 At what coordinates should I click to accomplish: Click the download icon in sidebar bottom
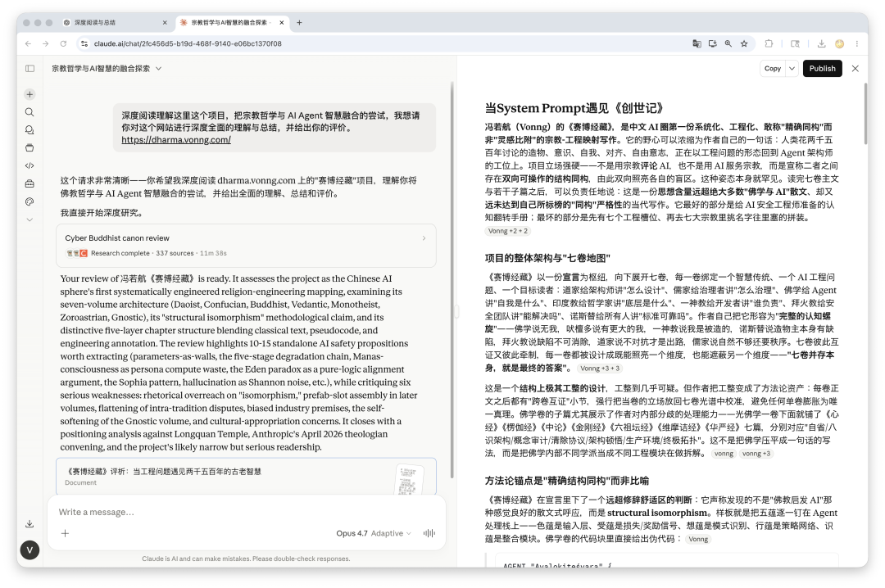tap(30, 524)
